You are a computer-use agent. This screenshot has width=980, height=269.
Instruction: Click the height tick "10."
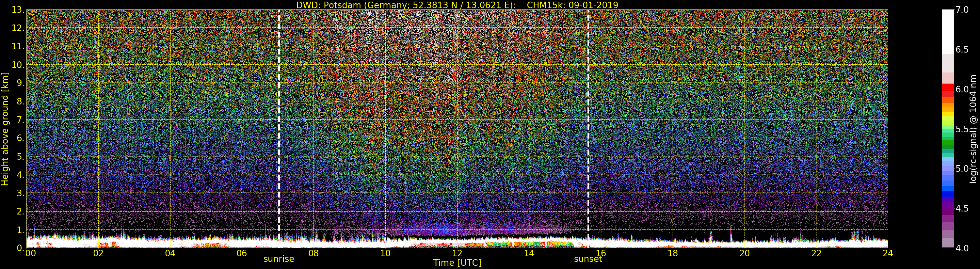coord(18,65)
